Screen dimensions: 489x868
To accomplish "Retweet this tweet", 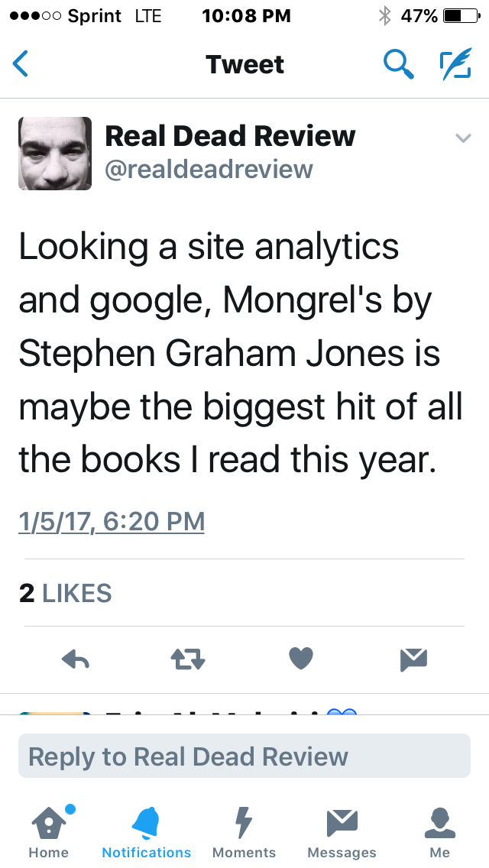I will click(x=187, y=659).
